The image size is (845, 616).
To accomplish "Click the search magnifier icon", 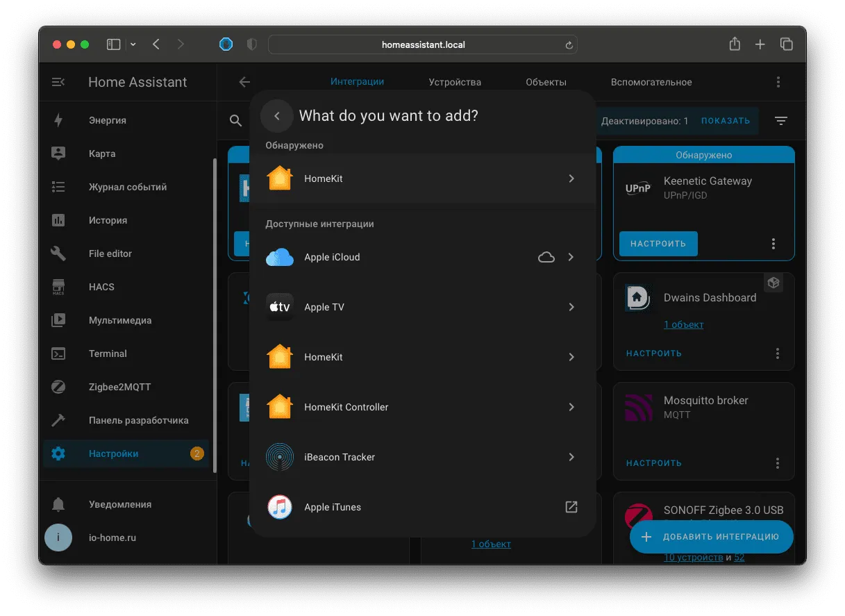I will (x=236, y=121).
